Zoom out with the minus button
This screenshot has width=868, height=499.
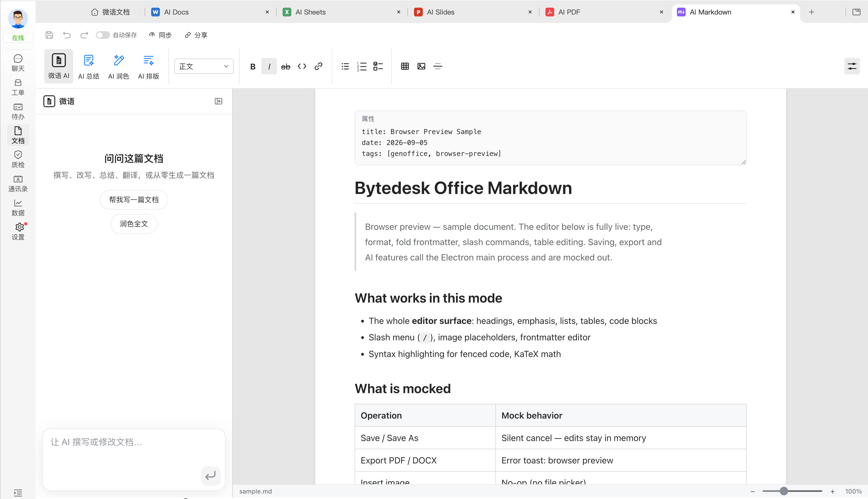[x=752, y=491]
